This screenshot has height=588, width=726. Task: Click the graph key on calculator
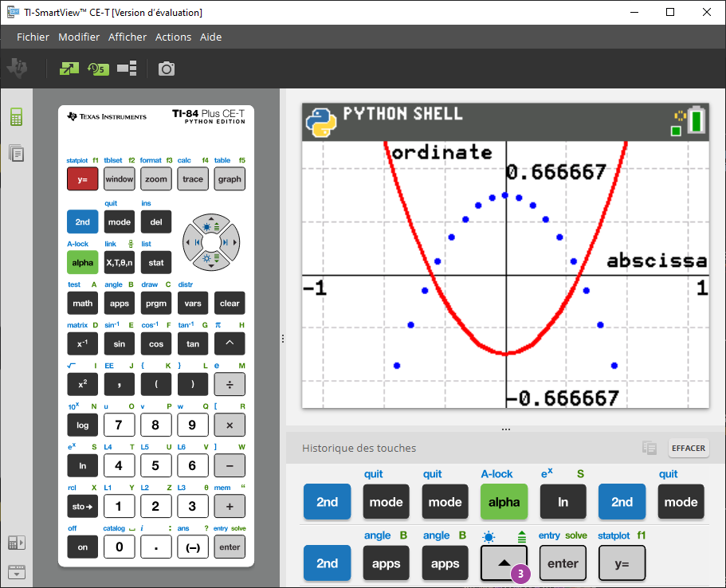pos(230,179)
